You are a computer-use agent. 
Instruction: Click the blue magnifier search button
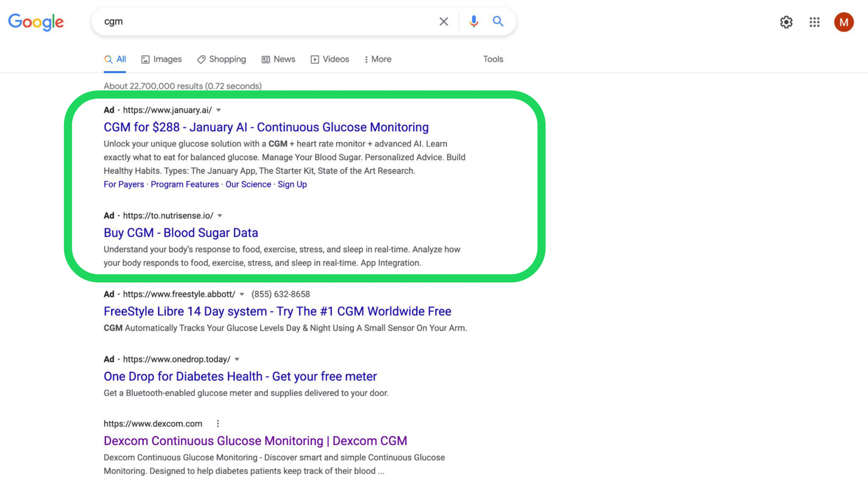[498, 22]
